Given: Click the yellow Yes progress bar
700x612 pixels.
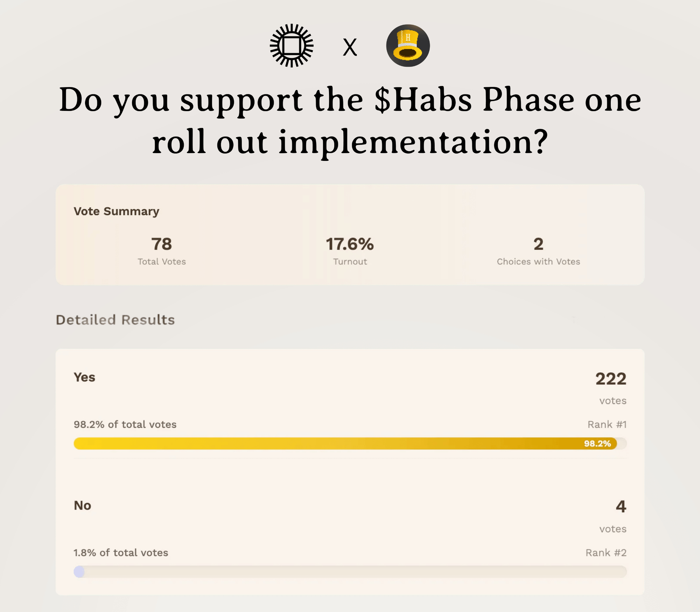Looking at the screenshot, I should 315,443.
